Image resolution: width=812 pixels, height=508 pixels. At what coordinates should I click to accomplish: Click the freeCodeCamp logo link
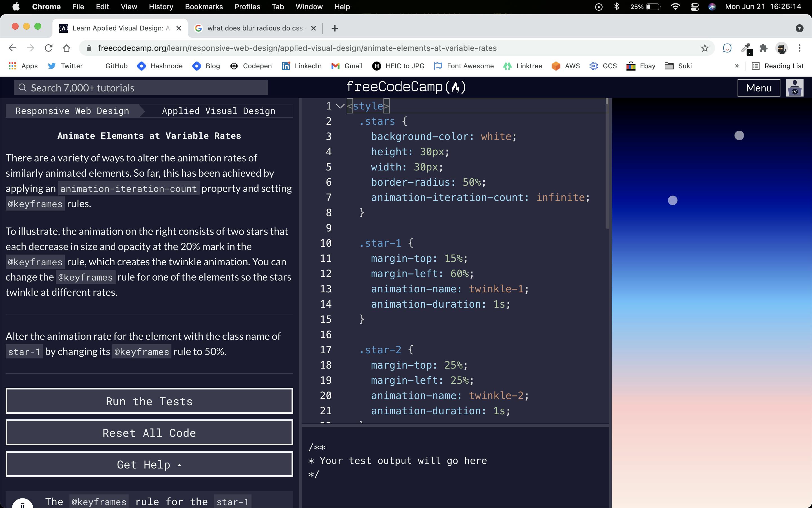406,87
